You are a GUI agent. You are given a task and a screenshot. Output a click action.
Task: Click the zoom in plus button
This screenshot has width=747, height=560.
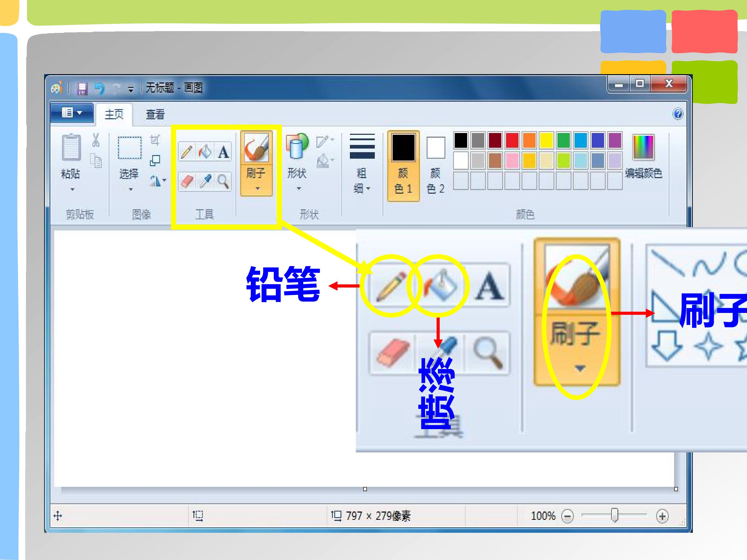point(662,516)
